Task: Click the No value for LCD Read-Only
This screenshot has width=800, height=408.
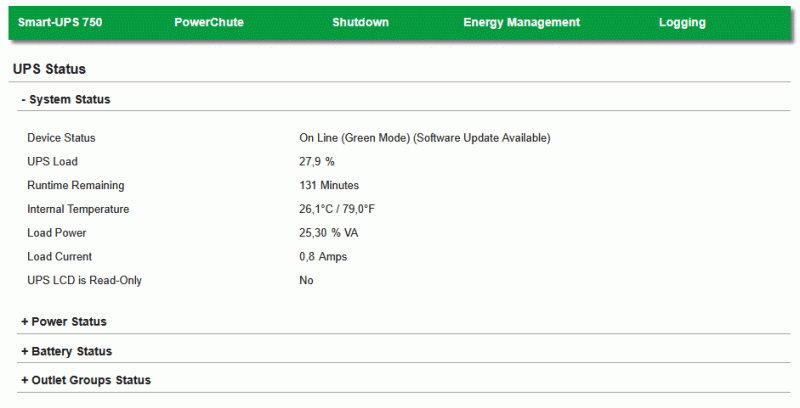Action: (306, 280)
